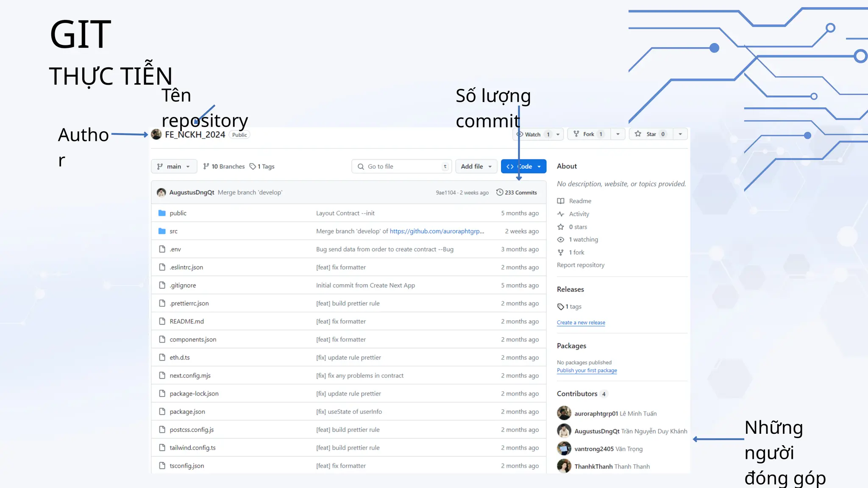Open the main branch selector dropdown

point(174,166)
